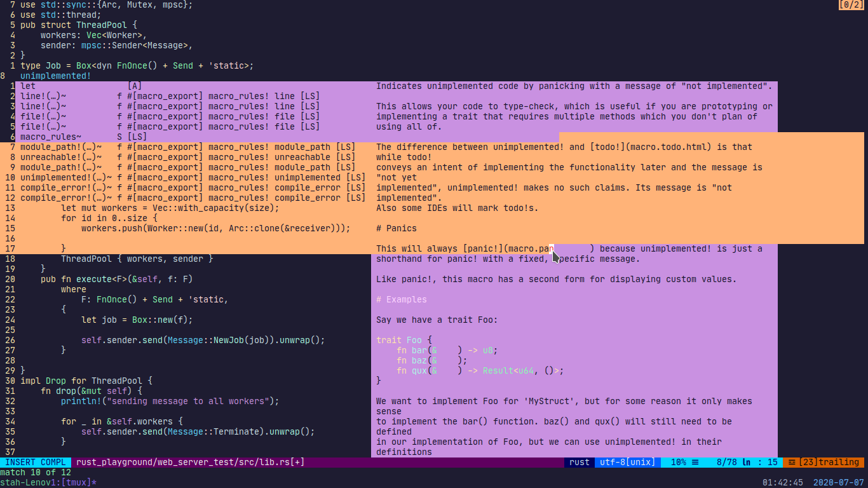Screen dimensions: 868x488
Task: Click the typed word 'unimplemented!' on the current line
Action: (x=56, y=76)
